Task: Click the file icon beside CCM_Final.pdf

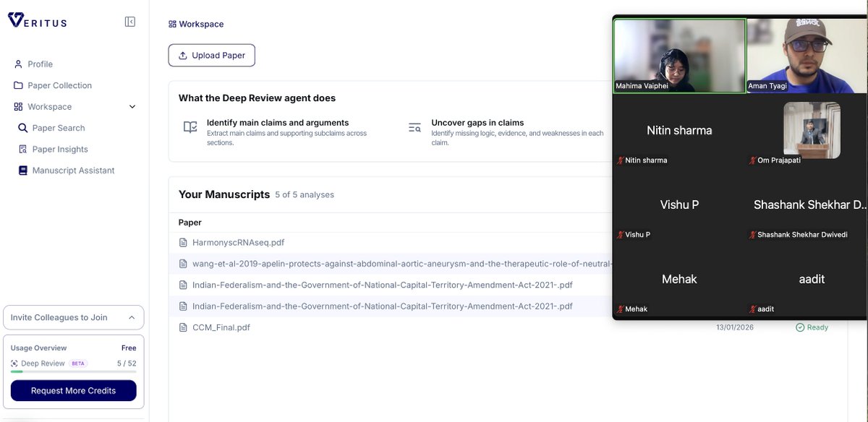Action: (183, 327)
